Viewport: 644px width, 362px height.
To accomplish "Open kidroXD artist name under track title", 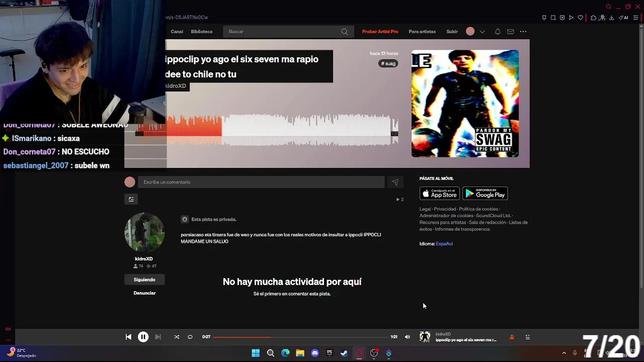I will click(176, 86).
